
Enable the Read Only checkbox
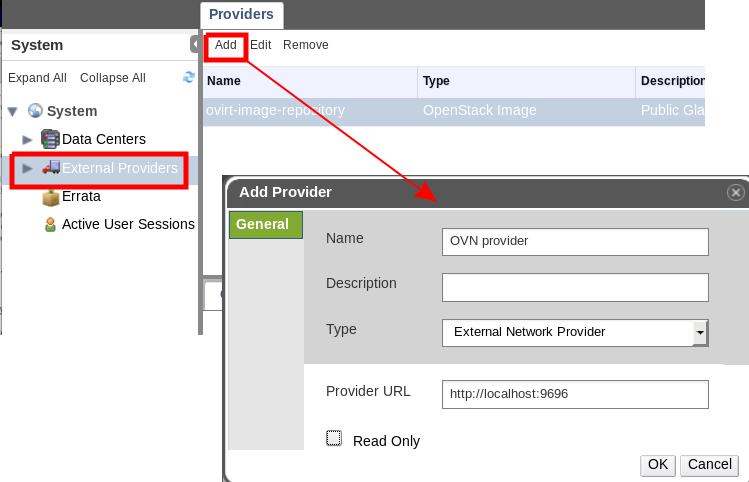pyautogui.click(x=334, y=438)
